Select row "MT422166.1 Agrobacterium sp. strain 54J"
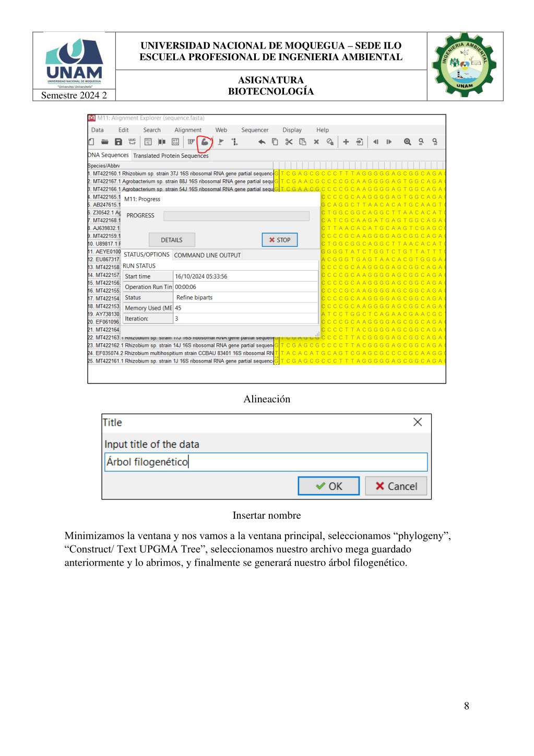 coord(181,189)
